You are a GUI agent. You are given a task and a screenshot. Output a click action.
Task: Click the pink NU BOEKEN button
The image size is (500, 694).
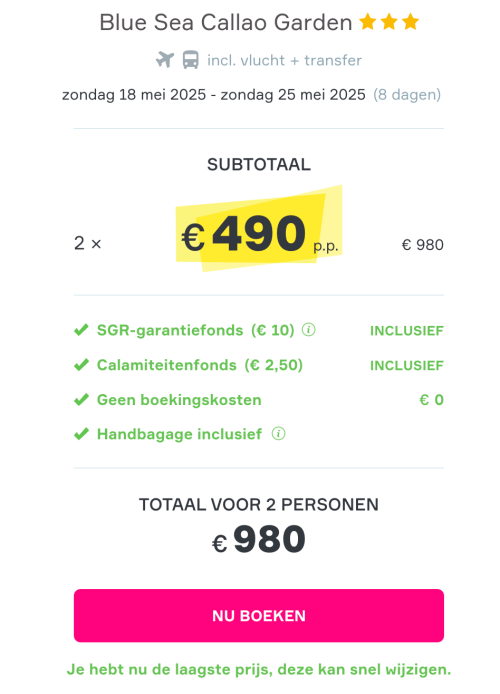(x=259, y=615)
